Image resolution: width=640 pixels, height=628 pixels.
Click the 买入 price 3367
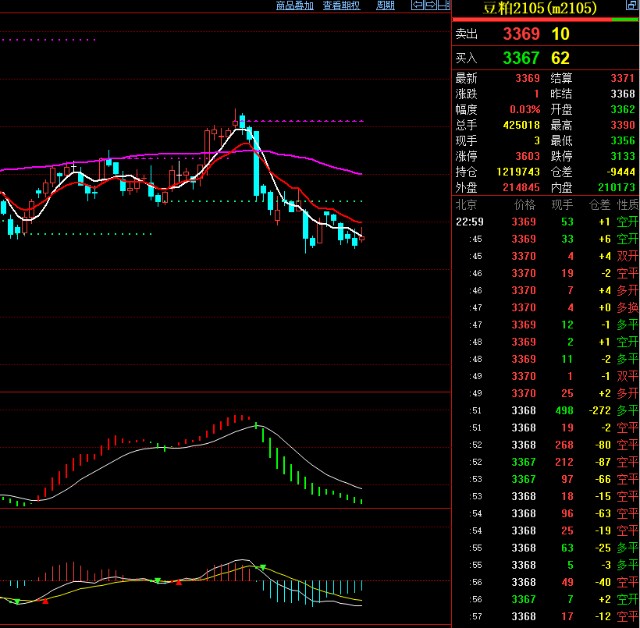pyautogui.click(x=521, y=58)
